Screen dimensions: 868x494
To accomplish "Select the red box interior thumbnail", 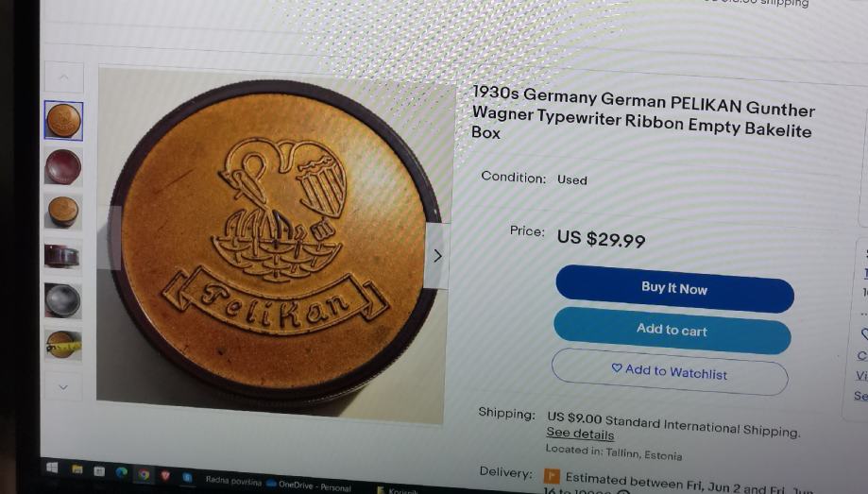I will [63, 166].
